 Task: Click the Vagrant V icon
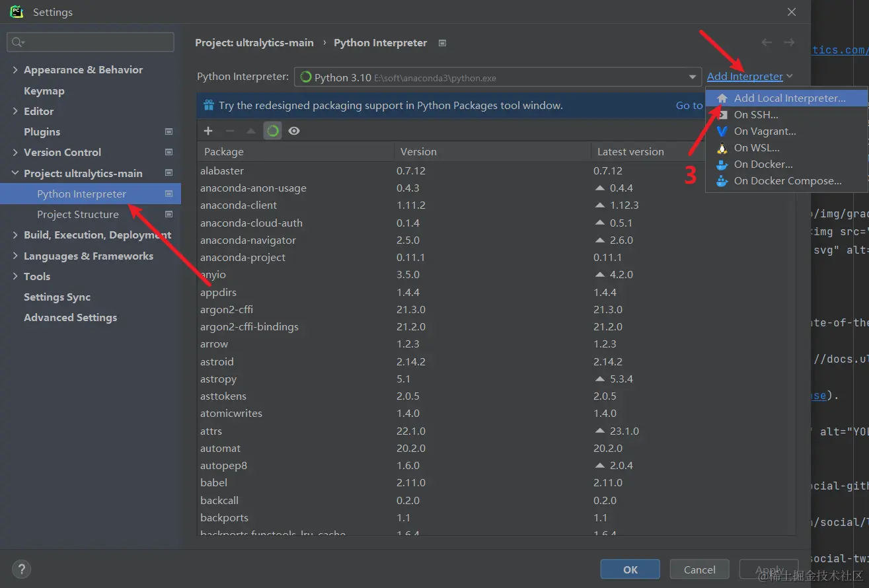pos(722,131)
